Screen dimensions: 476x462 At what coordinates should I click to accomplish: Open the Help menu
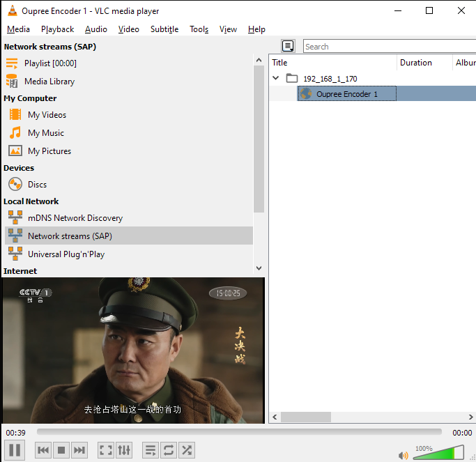256,29
